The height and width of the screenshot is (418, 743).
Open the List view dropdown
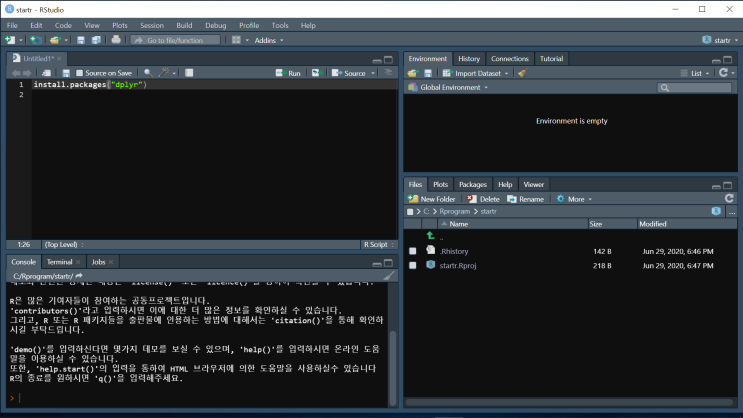695,73
